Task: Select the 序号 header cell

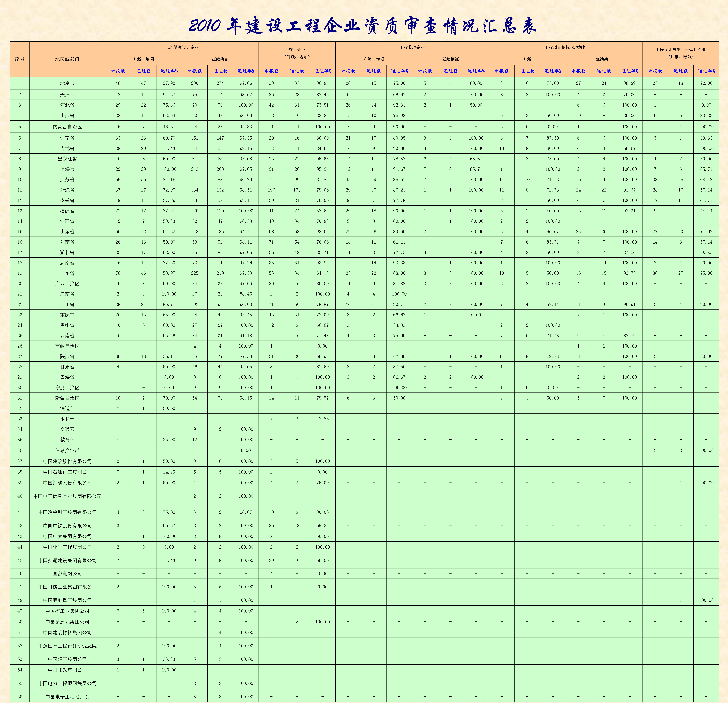Action: [20, 59]
